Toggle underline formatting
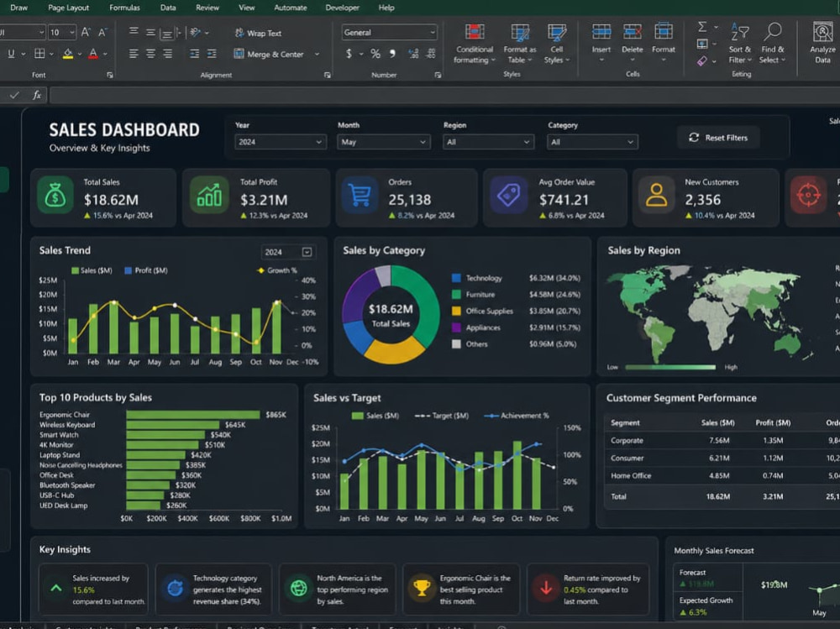 [11, 54]
